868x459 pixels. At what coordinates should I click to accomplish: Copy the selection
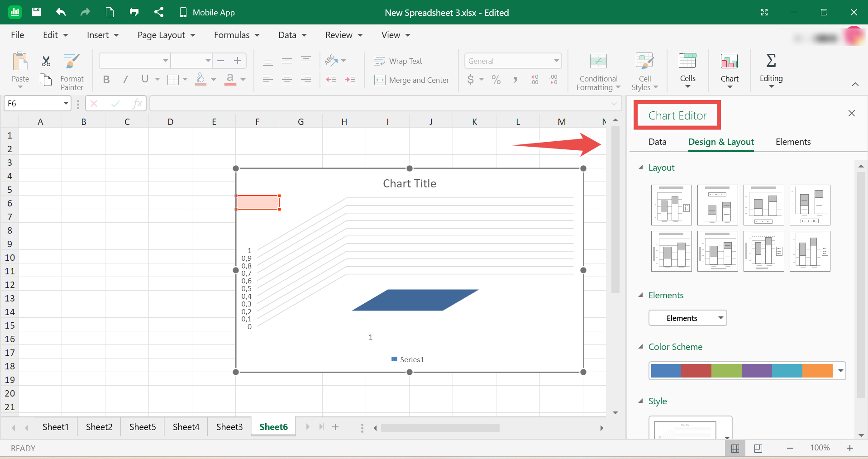[x=46, y=80]
